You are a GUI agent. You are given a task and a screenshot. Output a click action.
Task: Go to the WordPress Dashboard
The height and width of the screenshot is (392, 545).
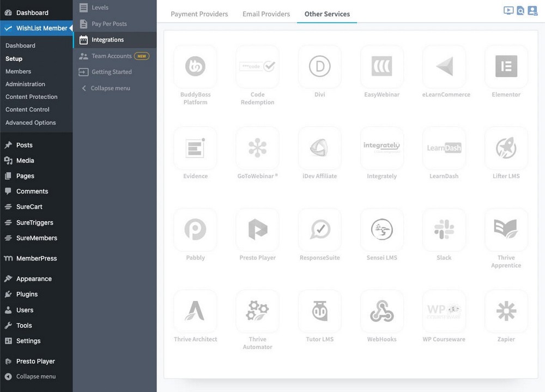pos(36,13)
